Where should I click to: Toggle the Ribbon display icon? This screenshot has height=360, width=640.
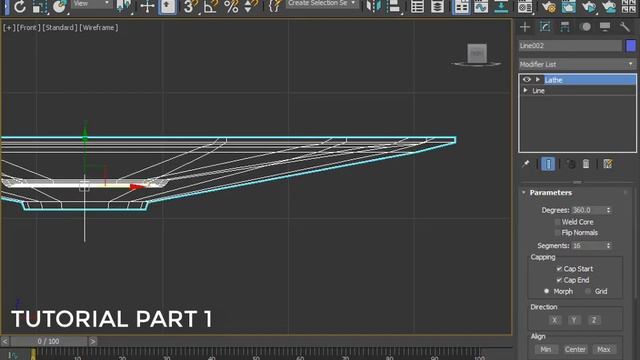point(461,7)
